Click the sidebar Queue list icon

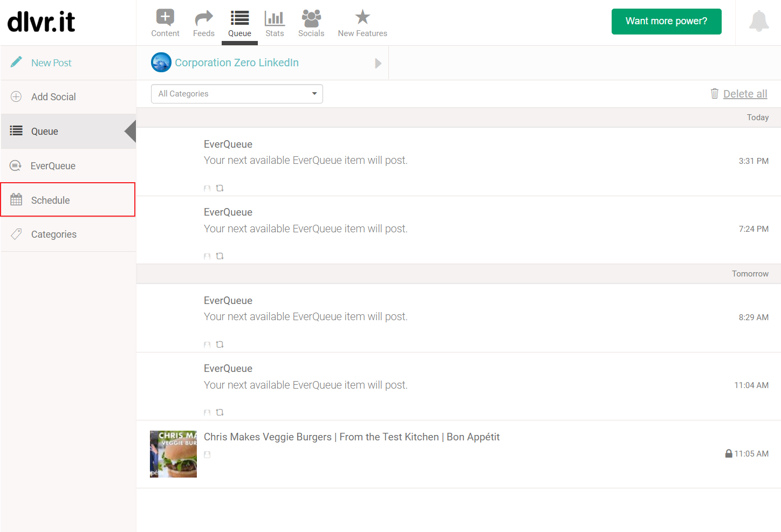[x=16, y=130]
